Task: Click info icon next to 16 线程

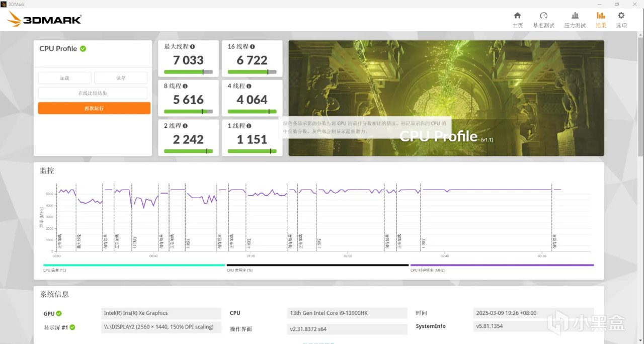Action: click(x=253, y=47)
